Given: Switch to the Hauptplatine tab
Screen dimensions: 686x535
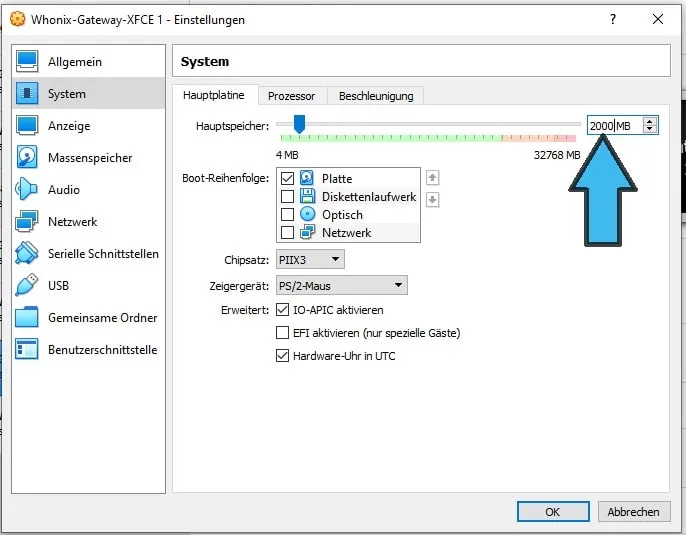Looking at the screenshot, I should coord(214,95).
